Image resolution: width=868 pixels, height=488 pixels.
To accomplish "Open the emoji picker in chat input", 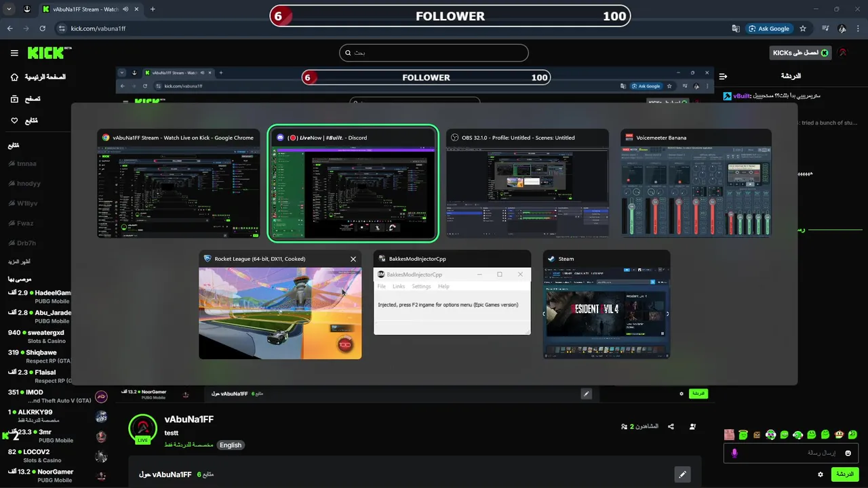I will tap(848, 453).
